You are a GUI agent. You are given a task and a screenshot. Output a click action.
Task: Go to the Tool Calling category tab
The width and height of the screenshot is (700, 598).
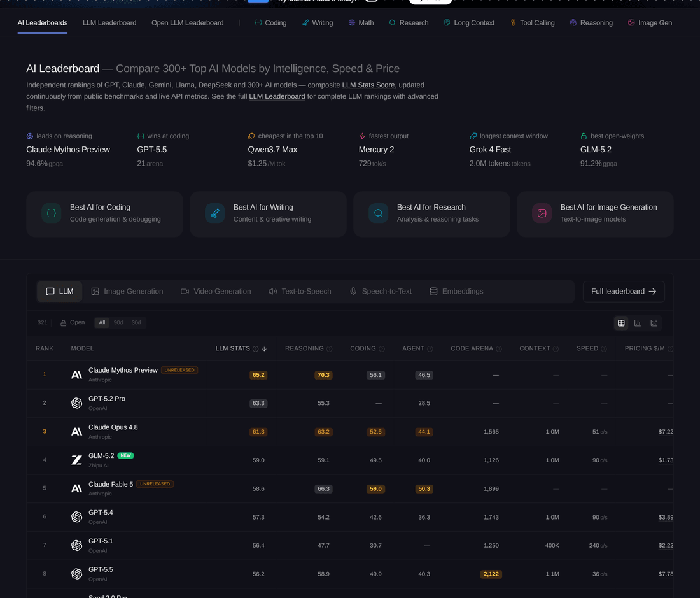(x=533, y=23)
